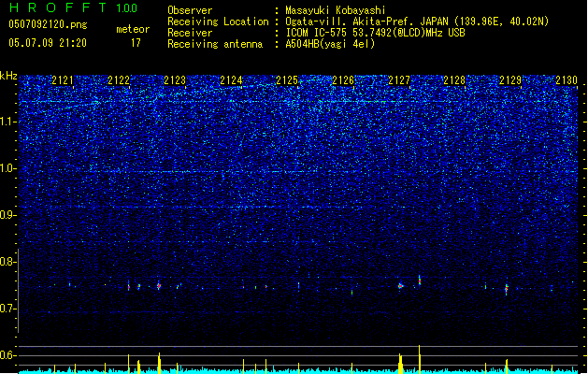The width and height of the screenshot is (588, 374).
Task: Click the 'Receiver' field label
Action: pos(190,33)
